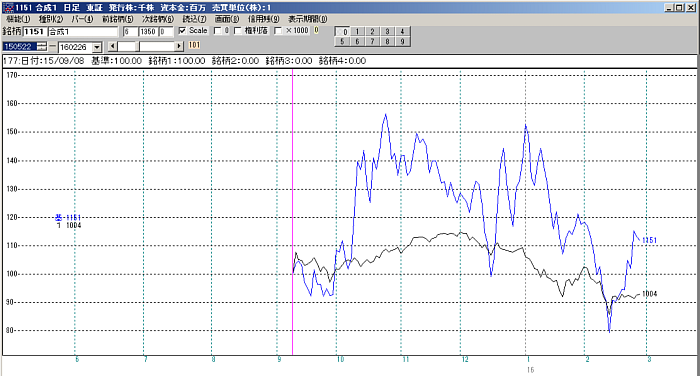Image resolution: width=700 pixels, height=376 pixels.
Task: Click number button 0 in keypad
Action: 342,31
